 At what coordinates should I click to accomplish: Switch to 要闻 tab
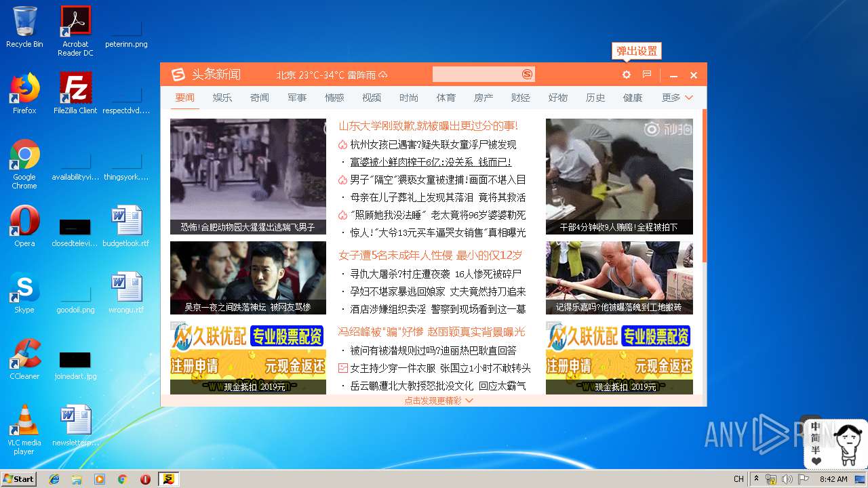[184, 98]
